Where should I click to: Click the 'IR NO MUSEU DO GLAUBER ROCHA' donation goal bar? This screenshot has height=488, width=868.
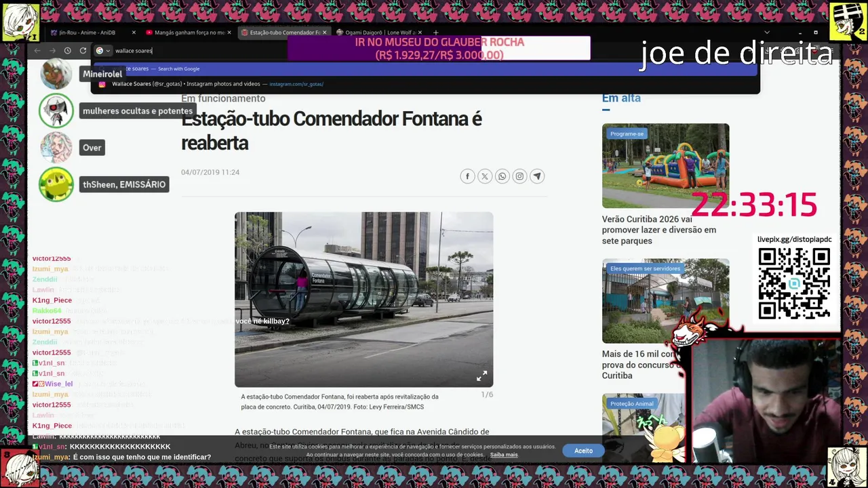[x=439, y=48]
